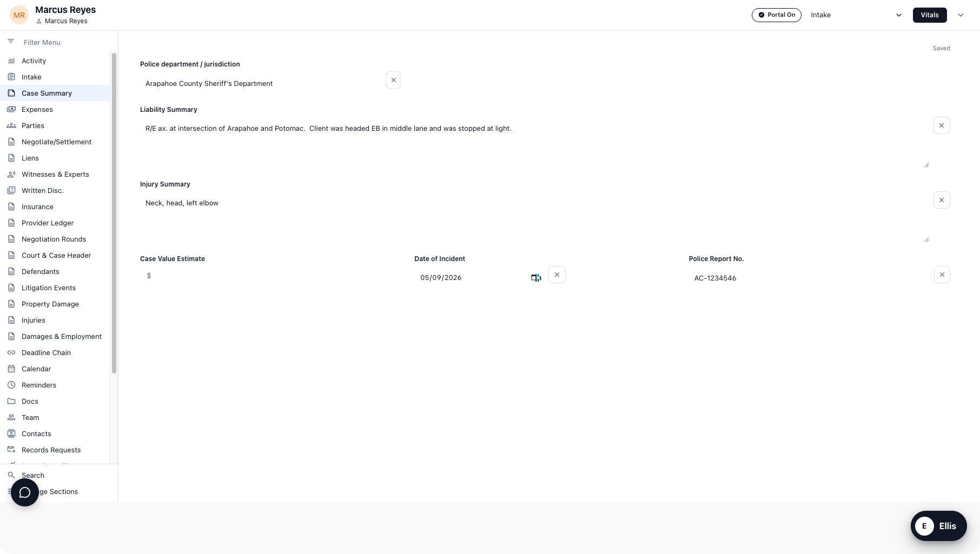Open the Injuries section

(x=55, y=321)
